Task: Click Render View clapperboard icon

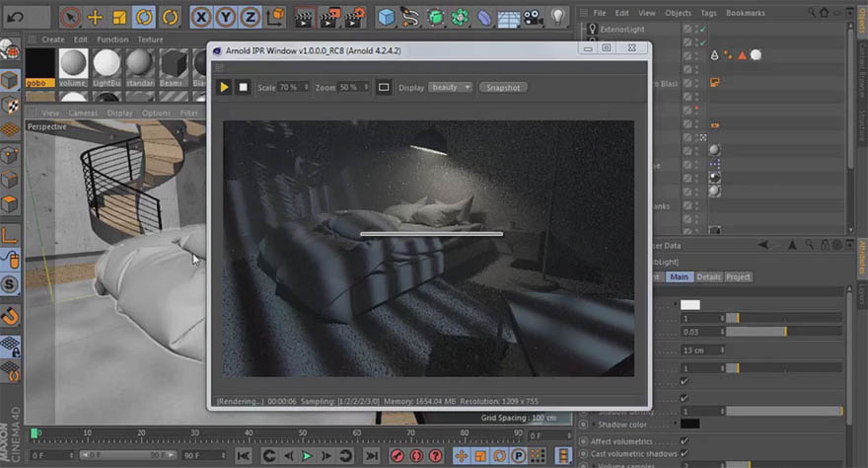Action: point(304,18)
